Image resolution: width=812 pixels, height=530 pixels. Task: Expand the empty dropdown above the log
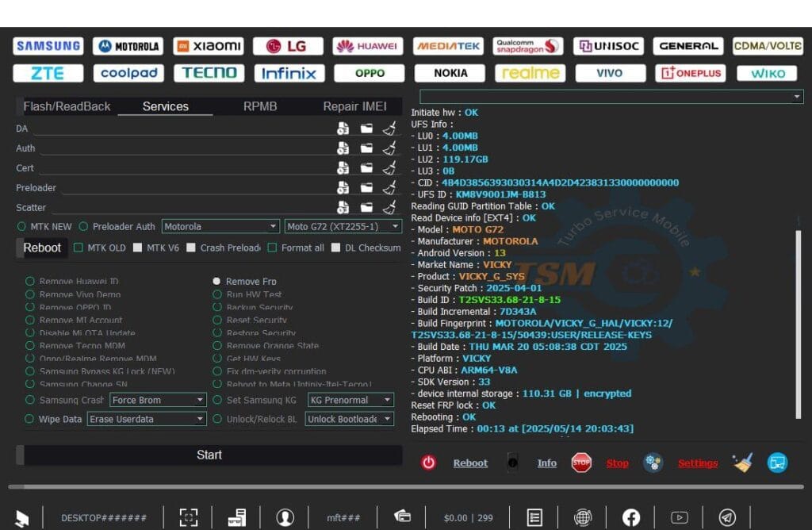click(x=611, y=97)
